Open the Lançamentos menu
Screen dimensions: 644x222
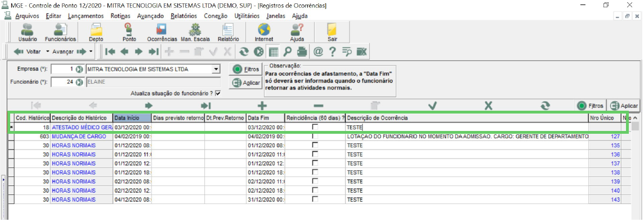click(x=86, y=16)
